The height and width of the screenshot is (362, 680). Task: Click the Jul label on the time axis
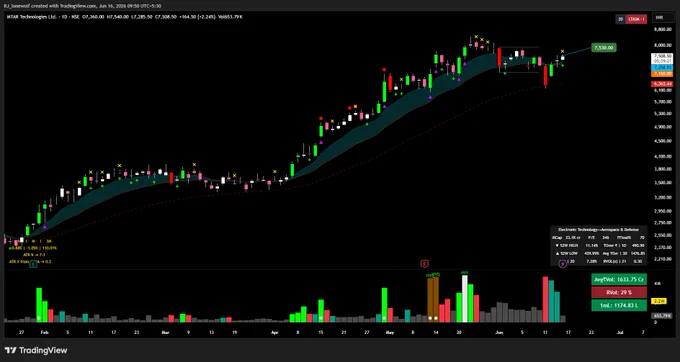[620, 333]
